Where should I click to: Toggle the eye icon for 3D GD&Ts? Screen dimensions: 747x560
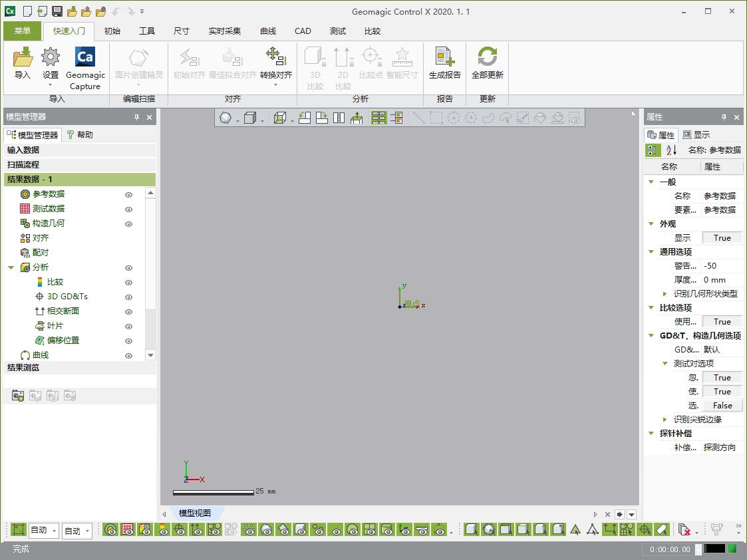[x=128, y=297]
